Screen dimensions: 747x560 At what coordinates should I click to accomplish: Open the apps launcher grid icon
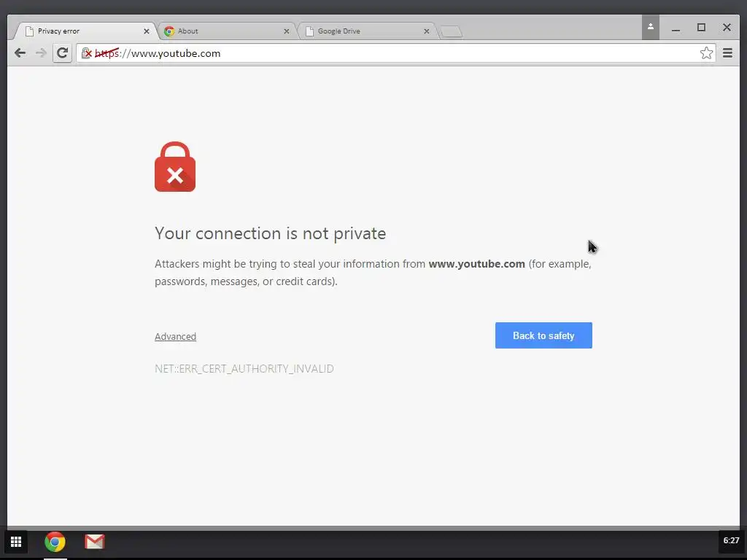click(16, 542)
